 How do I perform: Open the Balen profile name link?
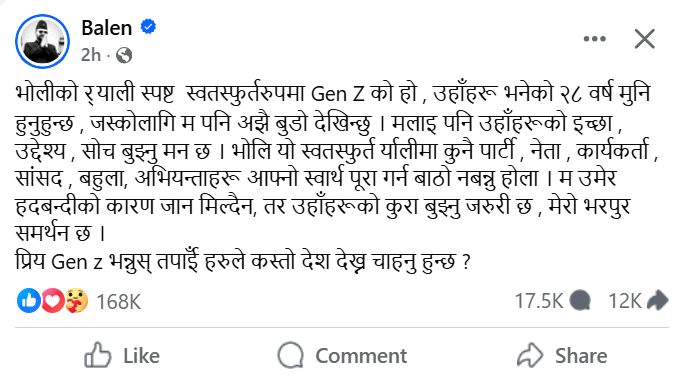107,28
